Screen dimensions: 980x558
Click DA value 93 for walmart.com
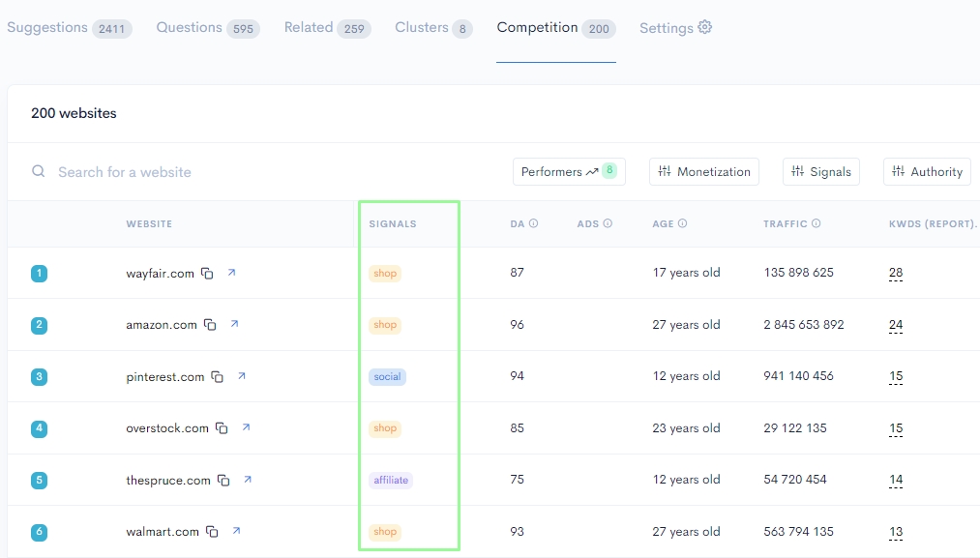point(517,532)
